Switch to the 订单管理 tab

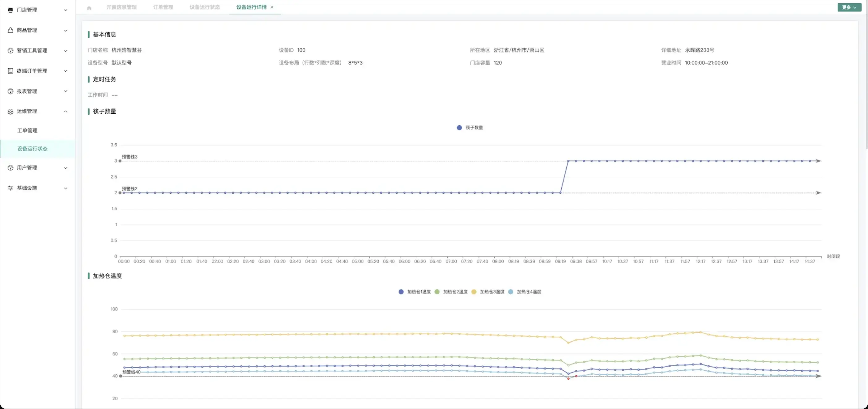click(163, 7)
